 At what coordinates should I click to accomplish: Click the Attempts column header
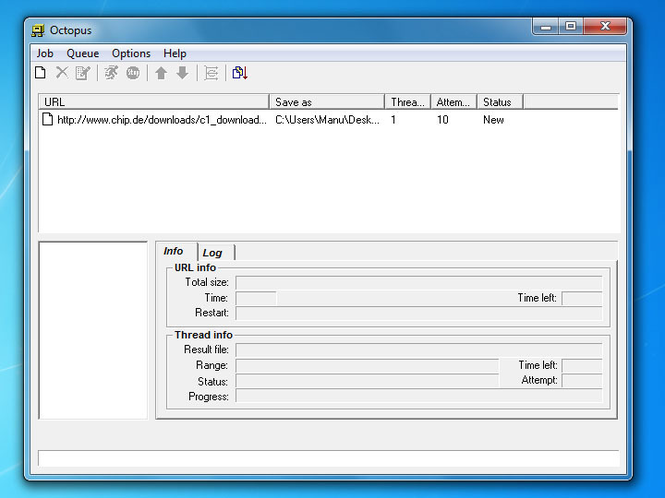coord(453,102)
